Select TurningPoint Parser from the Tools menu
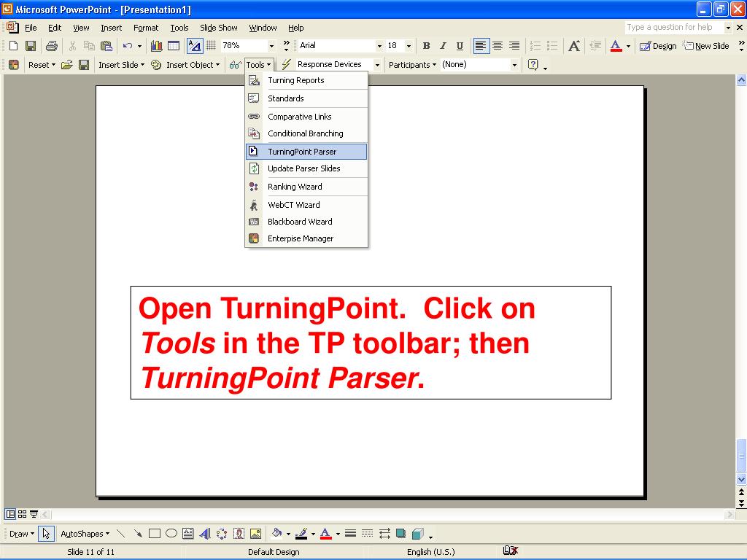The image size is (747, 560). tap(306, 152)
